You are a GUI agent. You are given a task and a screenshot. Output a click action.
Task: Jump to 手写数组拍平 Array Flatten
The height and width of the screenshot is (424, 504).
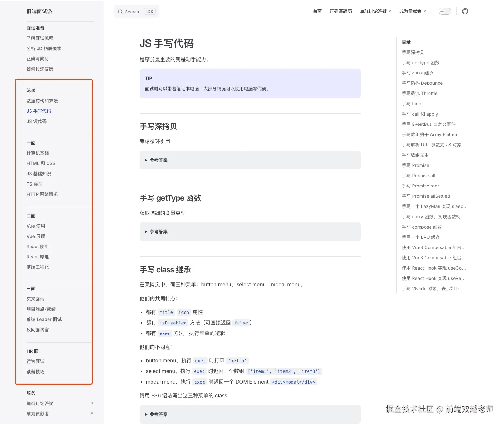(x=430, y=134)
